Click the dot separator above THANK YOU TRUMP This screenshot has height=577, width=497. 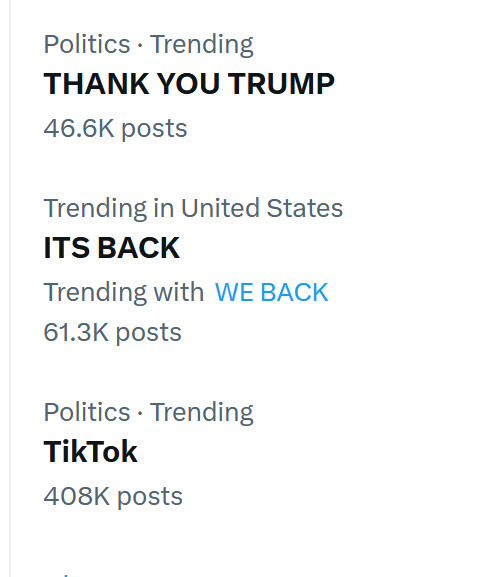pyautogui.click(x=140, y=46)
